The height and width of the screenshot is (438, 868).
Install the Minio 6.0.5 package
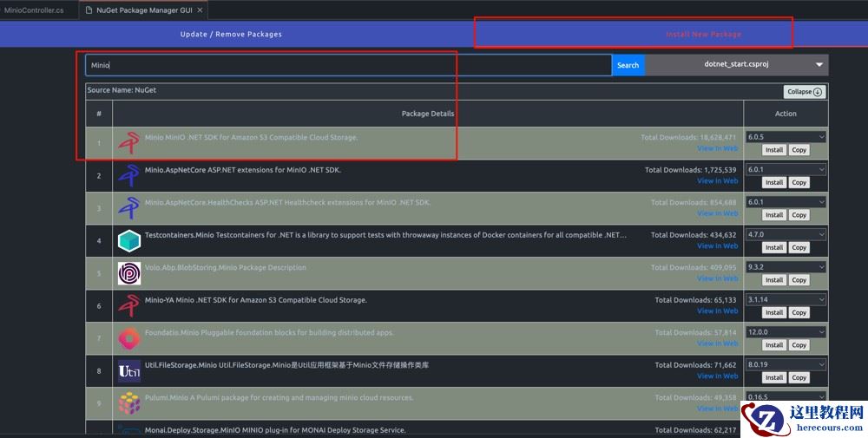[x=774, y=150]
